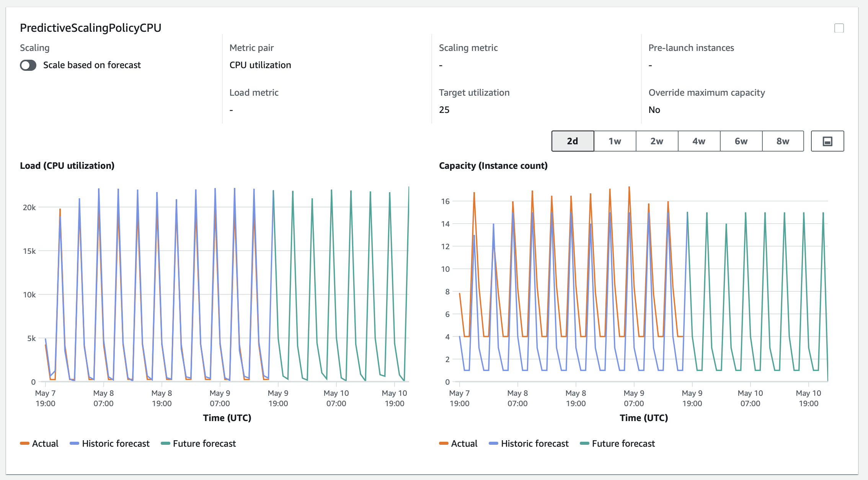The height and width of the screenshot is (480, 868).
Task: Click Actual legend swatch in Capacity chart
Action: (x=444, y=443)
